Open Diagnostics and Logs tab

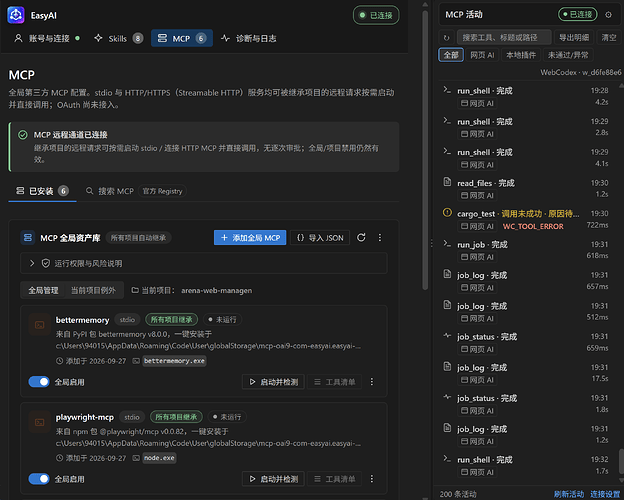249,39
